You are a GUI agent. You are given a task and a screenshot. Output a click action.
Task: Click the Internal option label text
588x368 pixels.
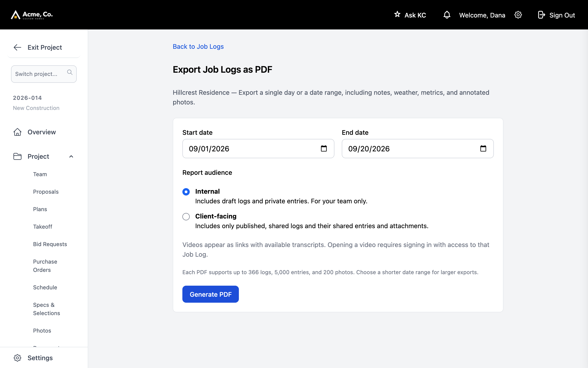click(x=207, y=192)
